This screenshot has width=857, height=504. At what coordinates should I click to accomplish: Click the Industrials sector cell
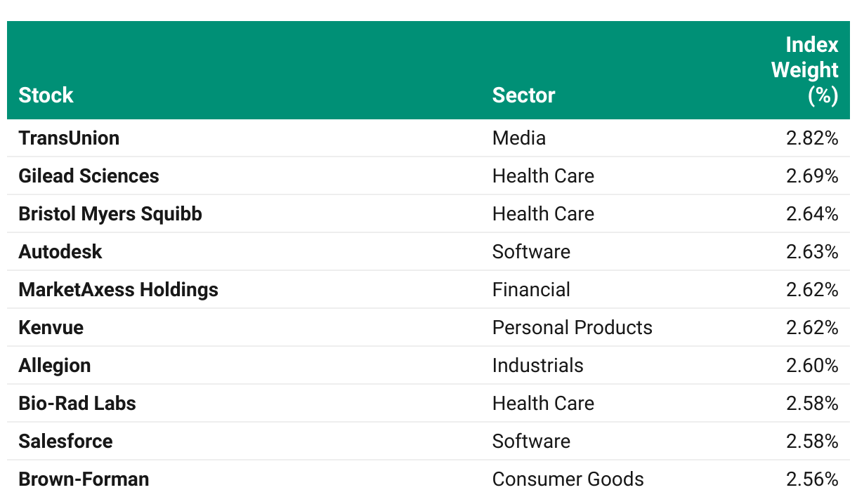537,365
